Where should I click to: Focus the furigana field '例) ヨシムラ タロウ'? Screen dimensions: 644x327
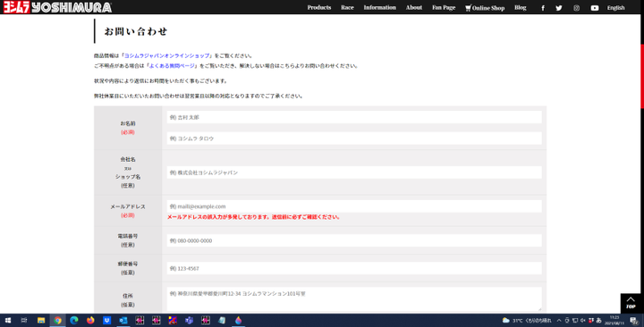pos(354,138)
